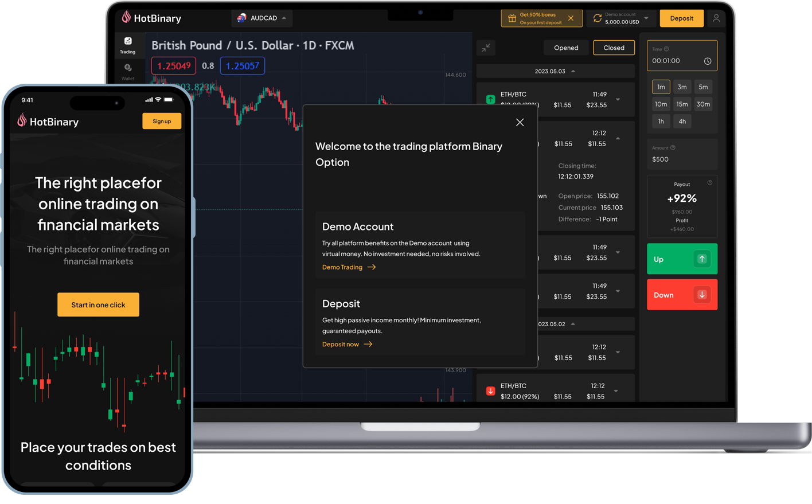This screenshot has width=812, height=504.
Task: Open the Wallet sidebar icon
Action: coord(128,71)
